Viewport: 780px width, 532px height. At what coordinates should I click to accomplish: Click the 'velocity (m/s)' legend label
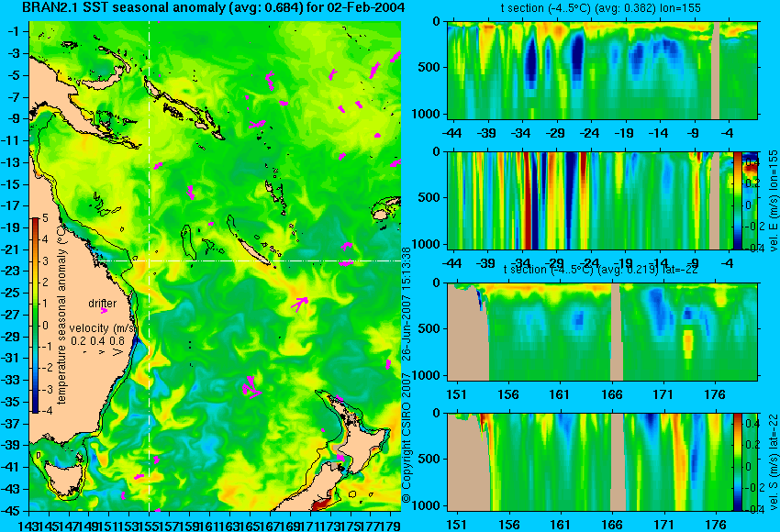pyautogui.click(x=102, y=328)
